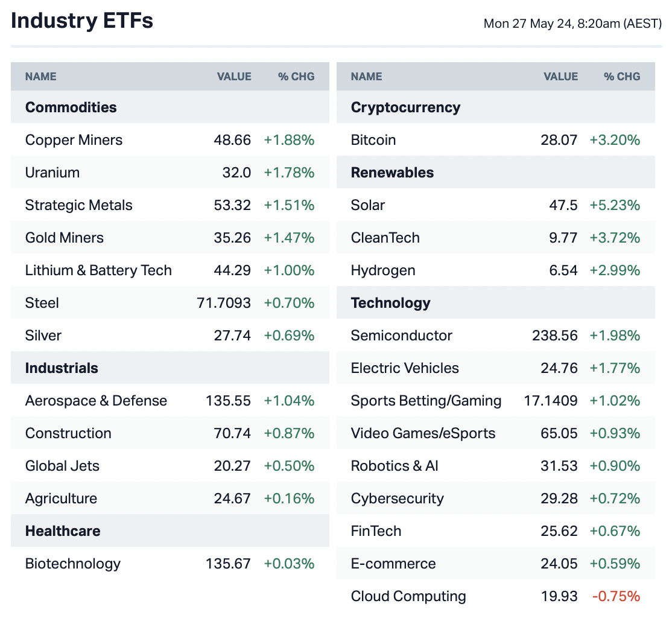Open the Biotechnology ETF entry
The height and width of the screenshot is (618, 672).
[73, 564]
